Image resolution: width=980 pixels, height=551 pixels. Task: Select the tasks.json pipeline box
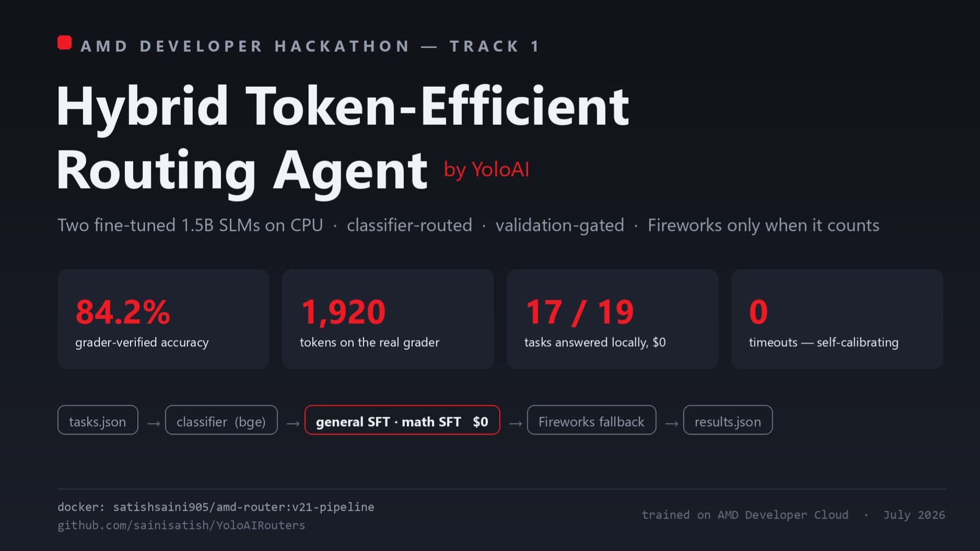click(98, 420)
